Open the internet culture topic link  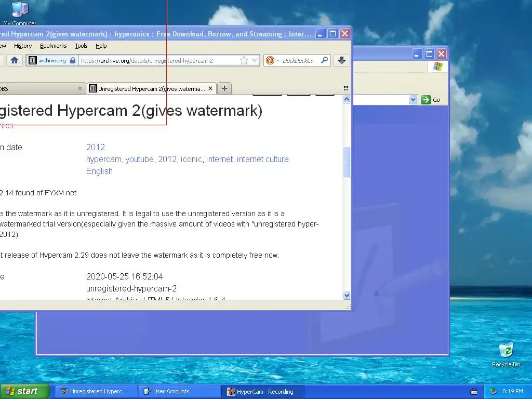coord(262,159)
